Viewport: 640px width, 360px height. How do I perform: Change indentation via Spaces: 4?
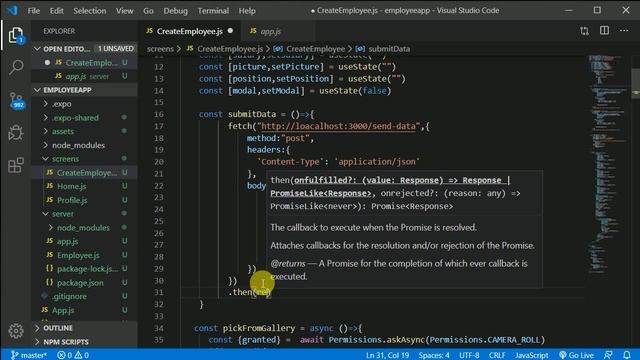point(434,355)
